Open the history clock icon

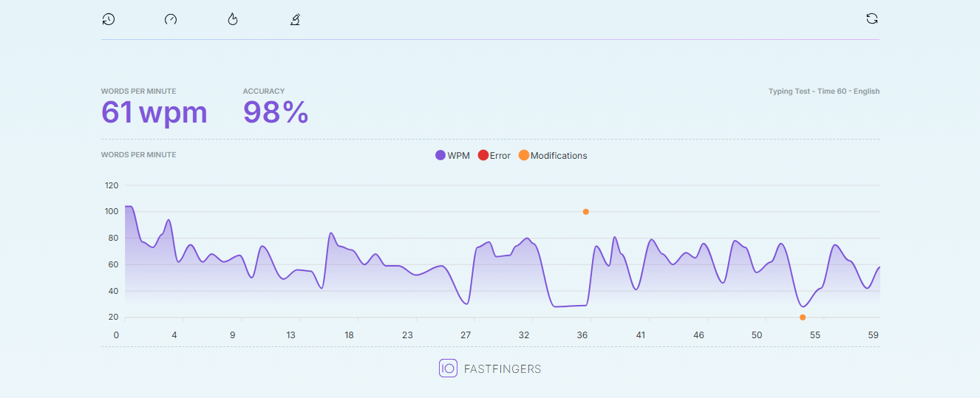click(x=109, y=19)
